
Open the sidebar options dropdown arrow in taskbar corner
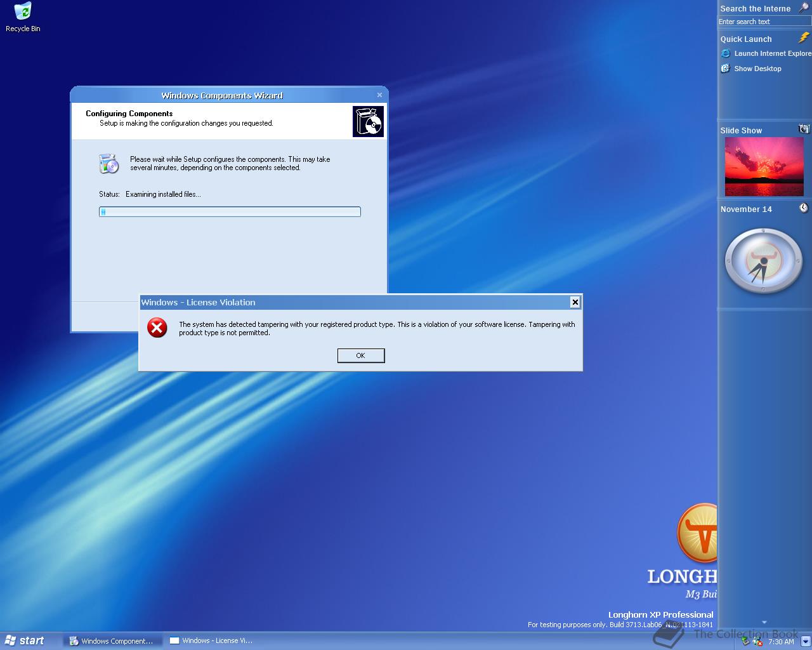click(806, 641)
